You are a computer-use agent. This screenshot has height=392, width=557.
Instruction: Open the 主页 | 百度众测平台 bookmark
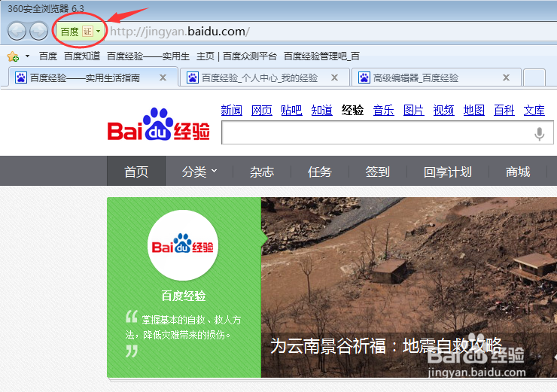pyautogui.click(x=236, y=56)
